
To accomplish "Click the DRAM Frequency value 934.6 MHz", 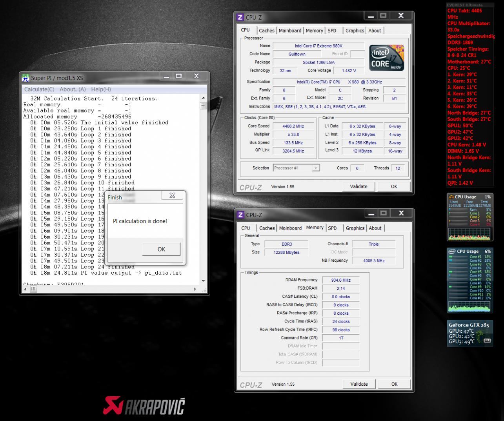I will click(341, 280).
